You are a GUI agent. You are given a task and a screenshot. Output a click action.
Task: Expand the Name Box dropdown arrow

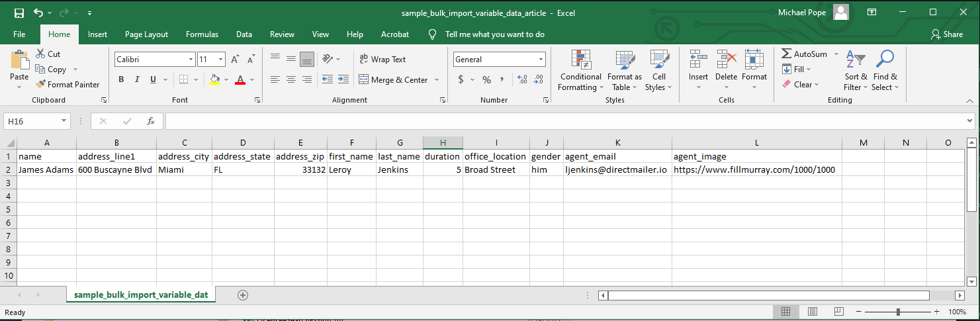[64, 121]
